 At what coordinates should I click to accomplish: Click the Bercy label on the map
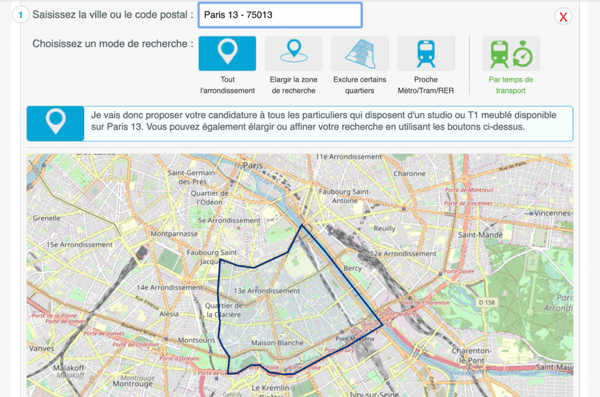click(x=352, y=268)
